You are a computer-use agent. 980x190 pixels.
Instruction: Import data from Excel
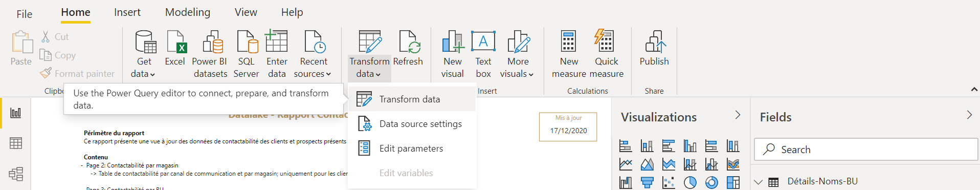(175, 48)
